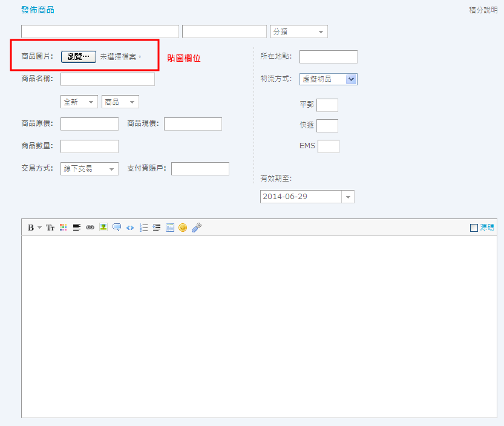
Task: Click the 瀏覽 browse file button
Action: point(79,57)
